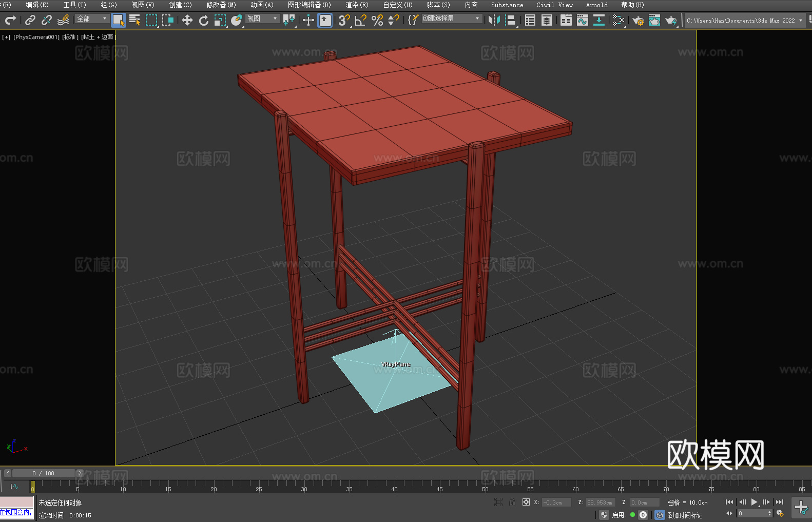Toggle the Scene Explorer icon
The height and width of the screenshot is (522, 812).
coord(530,20)
